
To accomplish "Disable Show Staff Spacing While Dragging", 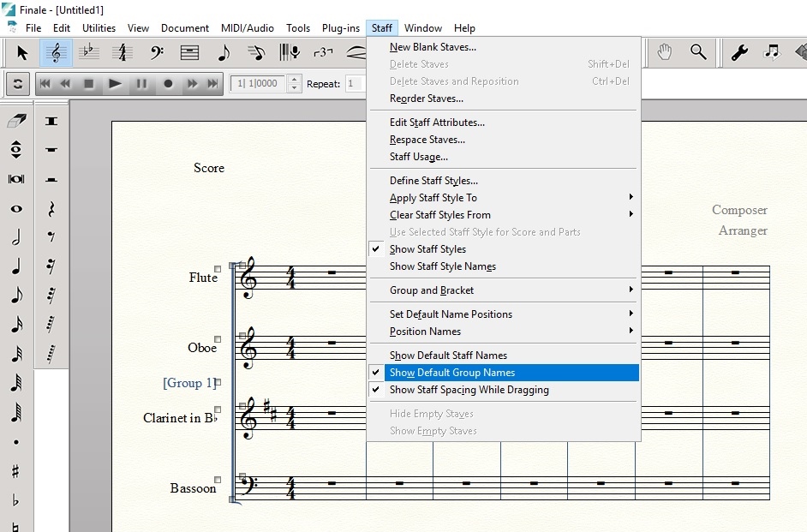I will tap(469, 390).
